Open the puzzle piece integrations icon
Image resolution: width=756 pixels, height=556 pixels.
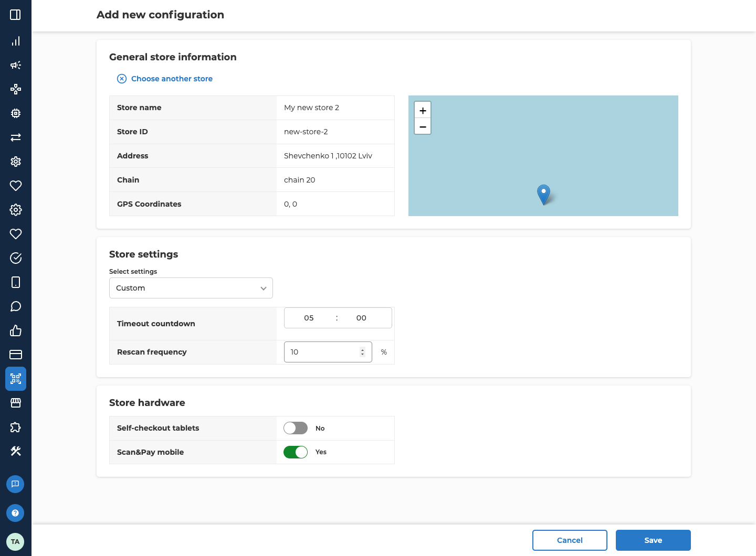point(16,427)
